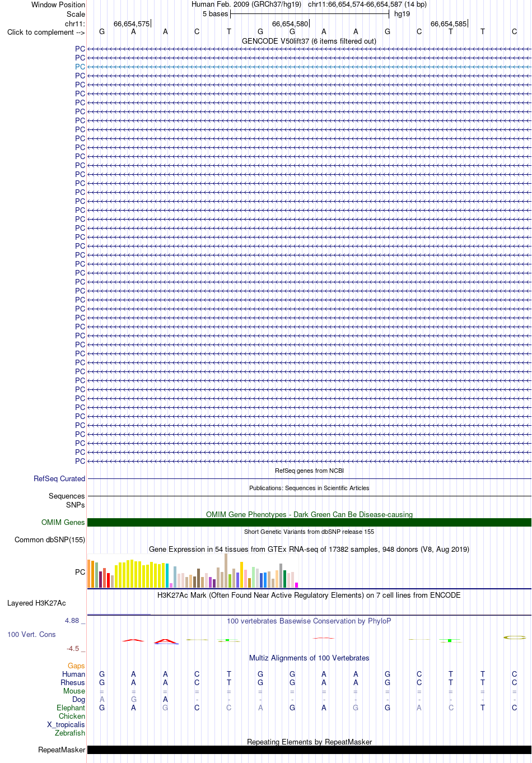Image resolution: width=532 pixels, height=763 pixels.
Task: Click the GENCODE V50lift37 track title
Action: [309, 41]
